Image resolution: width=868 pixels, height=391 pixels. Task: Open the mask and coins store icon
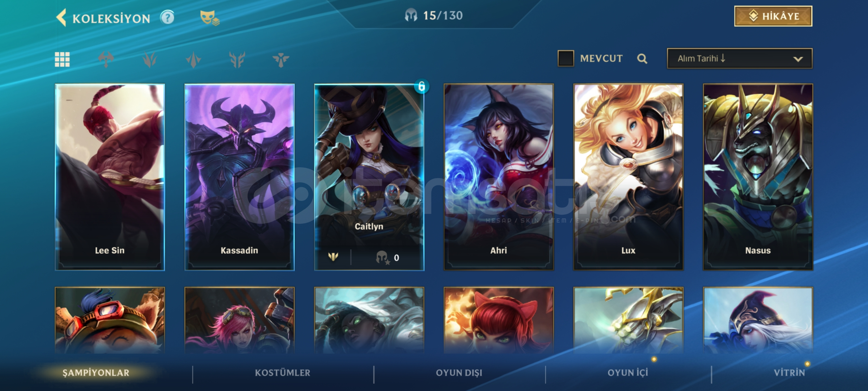tap(210, 18)
